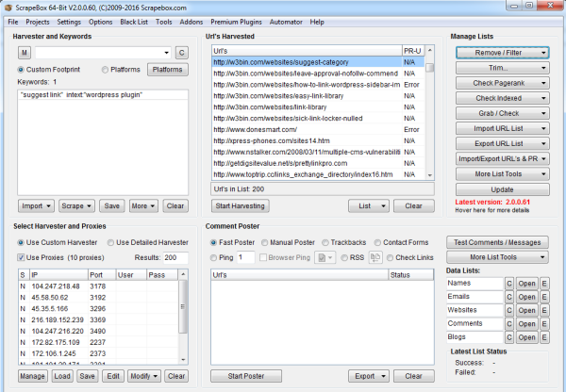Click the C button for the Names list
The image size is (566, 392).
(x=509, y=284)
